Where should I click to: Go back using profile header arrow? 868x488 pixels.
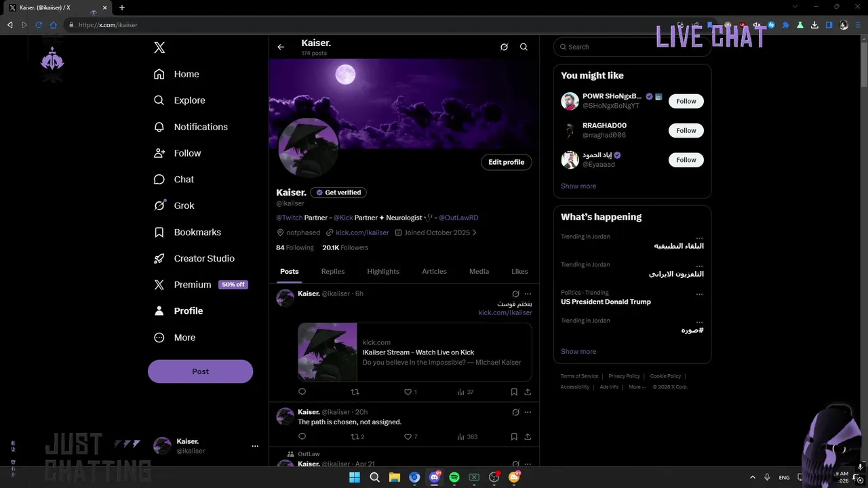(x=281, y=47)
